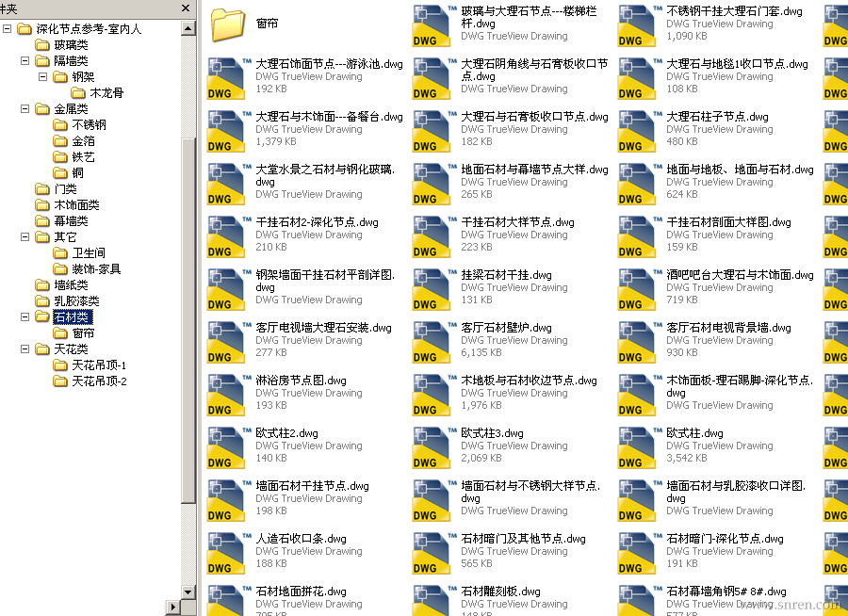
Task: Select DWG icon of 不锈钢干挂大理石门套.dwg
Action: (x=635, y=26)
